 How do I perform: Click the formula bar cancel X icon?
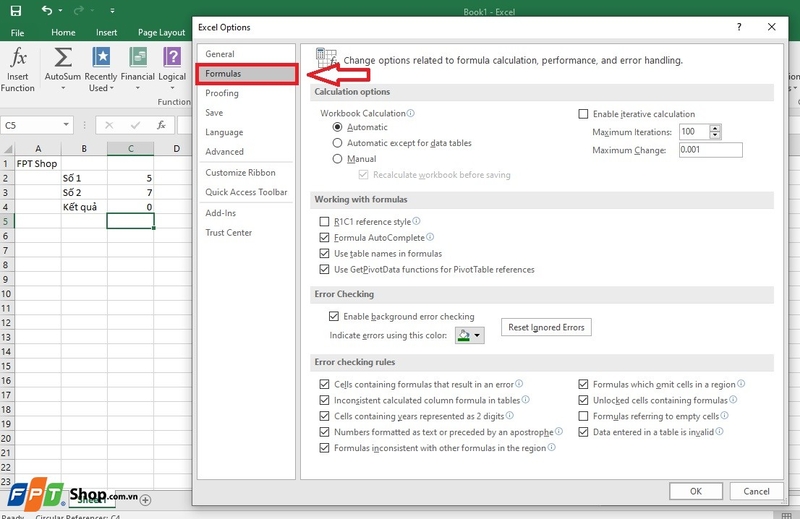pyautogui.click(x=109, y=125)
